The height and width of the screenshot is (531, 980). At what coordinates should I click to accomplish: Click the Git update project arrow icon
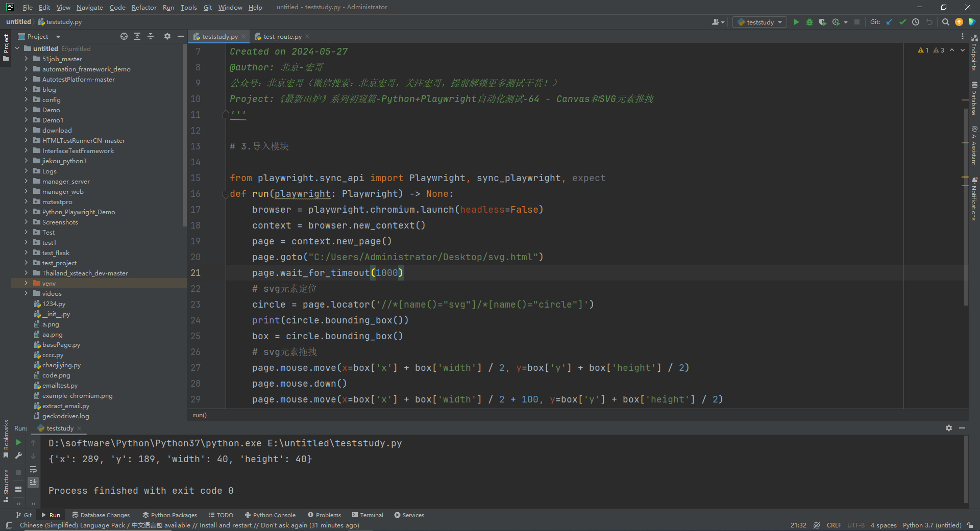[890, 22]
